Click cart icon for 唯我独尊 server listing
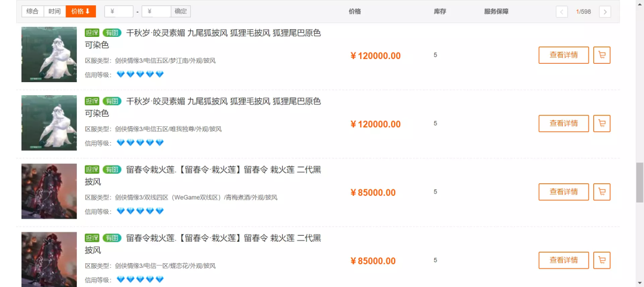This screenshot has width=644, height=287. [602, 124]
